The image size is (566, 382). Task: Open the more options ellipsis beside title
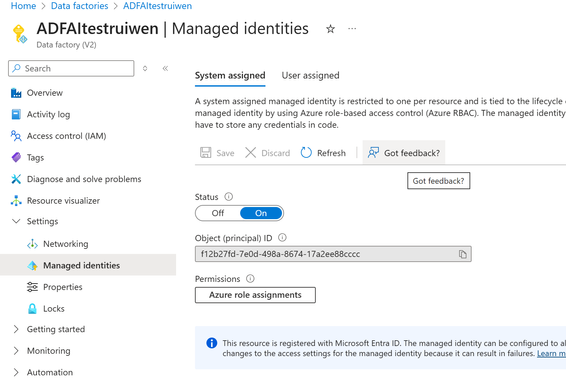pyautogui.click(x=352, y=29)
